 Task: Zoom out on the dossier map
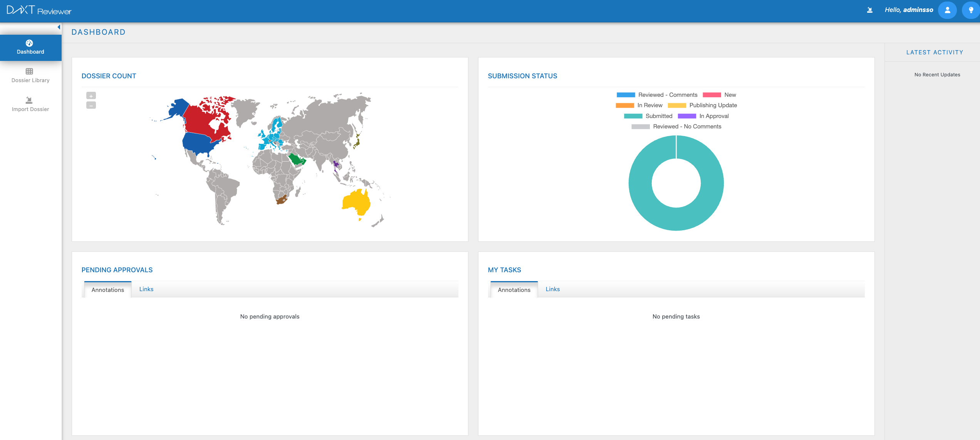click(x=91, y=105)
